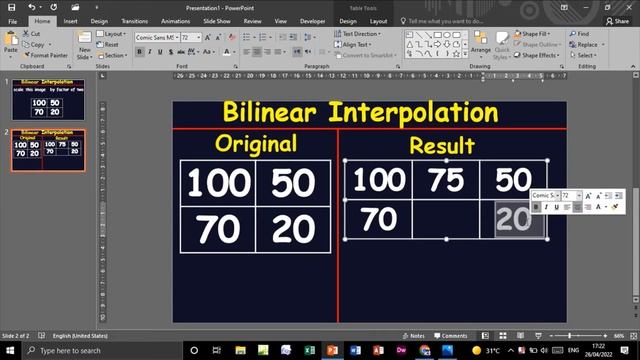
Task: Click the Reset slide icon
Action: [100, 44]
